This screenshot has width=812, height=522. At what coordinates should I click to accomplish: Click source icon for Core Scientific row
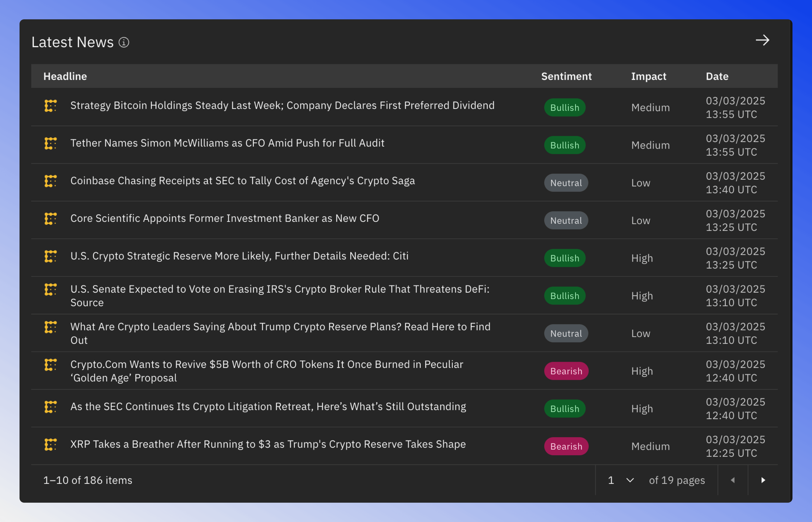pos(50,219)
